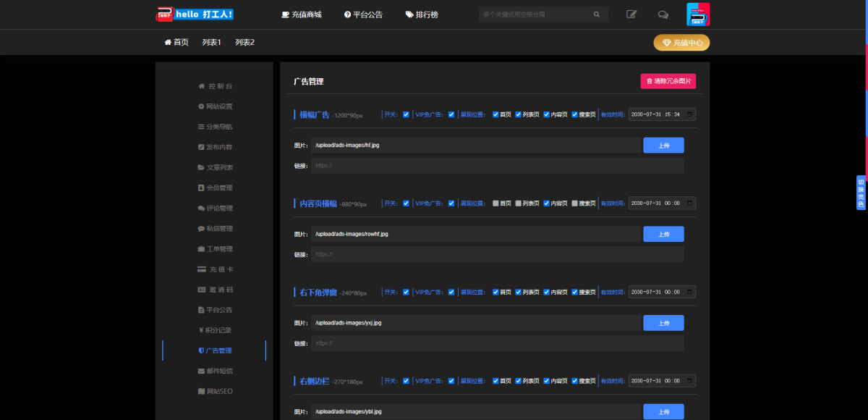
Task: Uncheck 搜索页 for 右下角弹窗
Action: (x=575, y=293)
